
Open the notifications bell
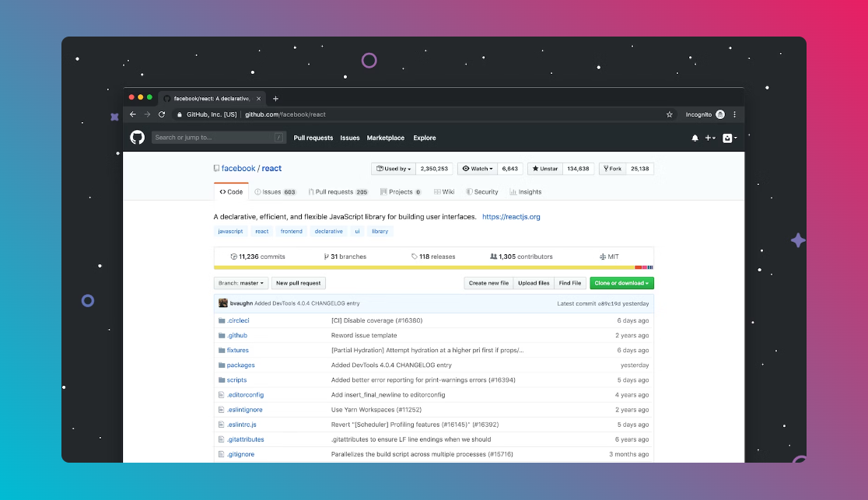pos(695,138)
